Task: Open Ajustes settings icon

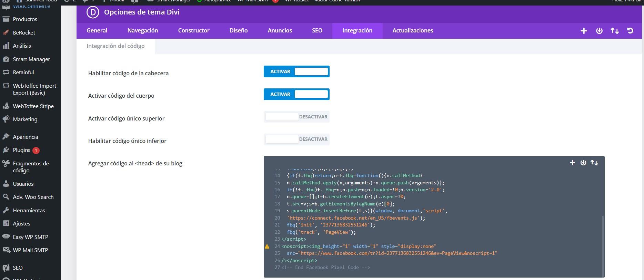Action: [x=6, y=223]
